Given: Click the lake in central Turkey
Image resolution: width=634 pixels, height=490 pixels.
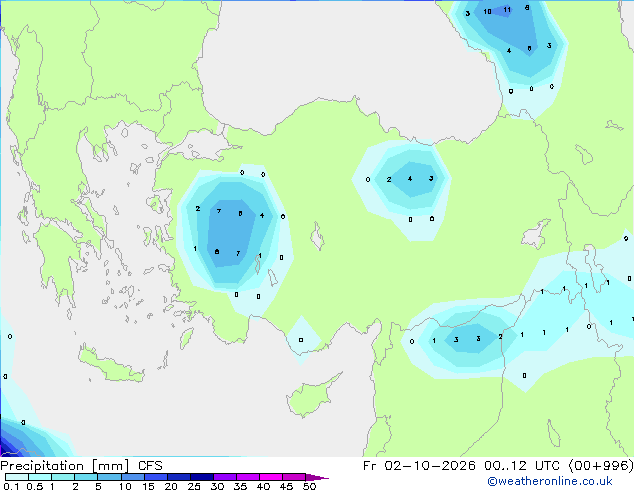Looking at the screenshot, I should coord(317,237).
